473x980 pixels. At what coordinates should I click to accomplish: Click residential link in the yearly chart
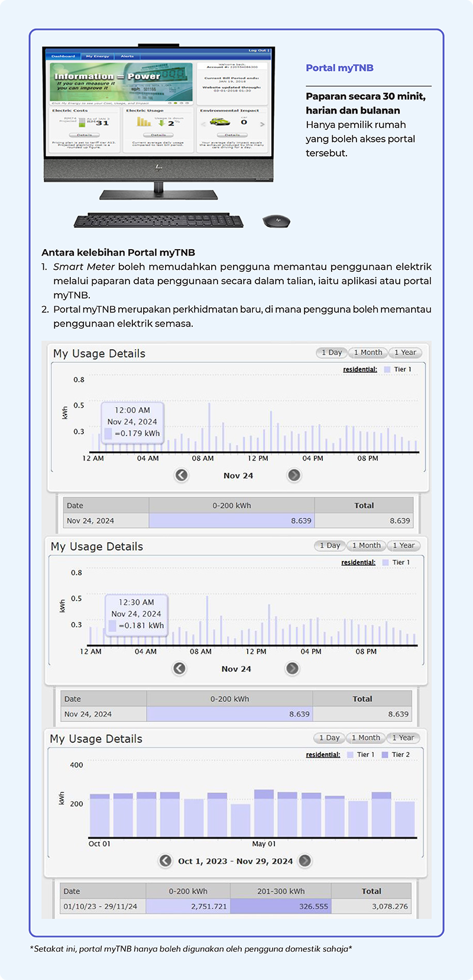point(323,755)
